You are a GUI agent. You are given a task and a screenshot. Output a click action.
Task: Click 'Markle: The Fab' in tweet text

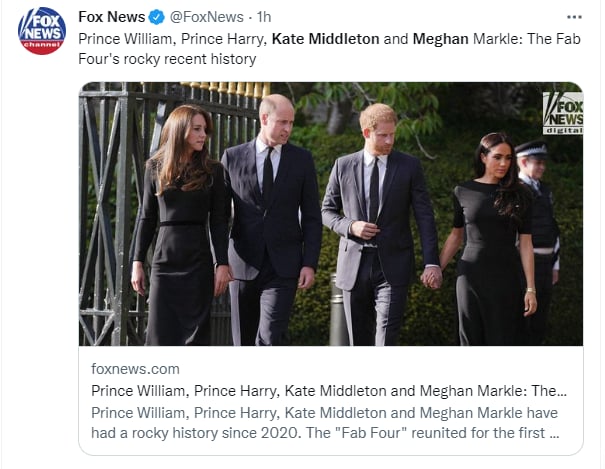527,39
